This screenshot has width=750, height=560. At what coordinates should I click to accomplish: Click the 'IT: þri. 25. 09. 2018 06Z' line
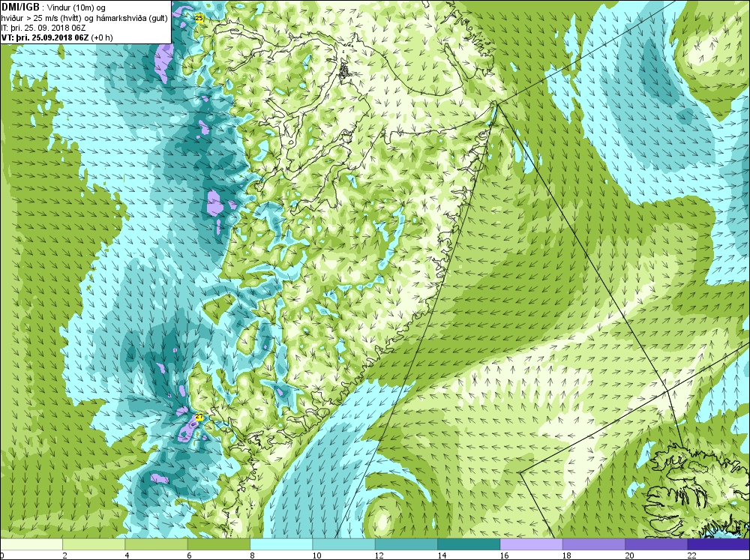click(x=44, y=27)
